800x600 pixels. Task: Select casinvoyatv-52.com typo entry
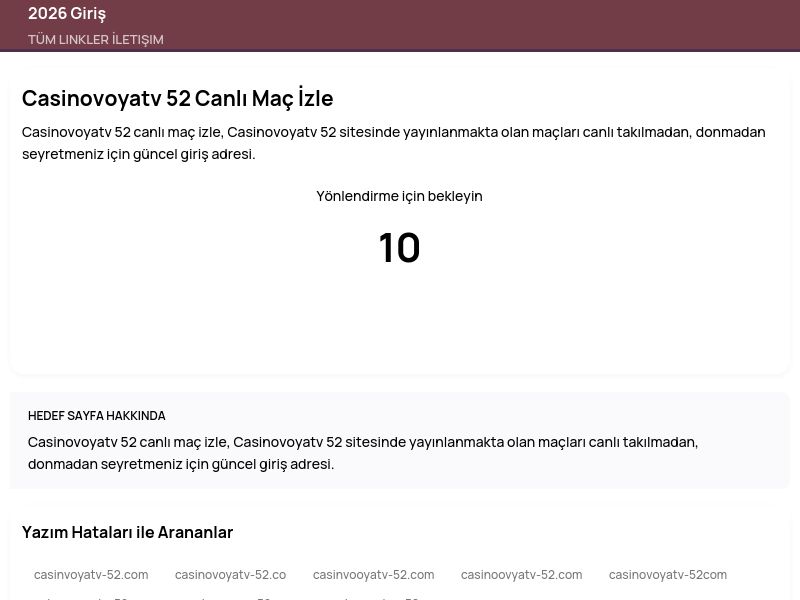coord(91,574)
